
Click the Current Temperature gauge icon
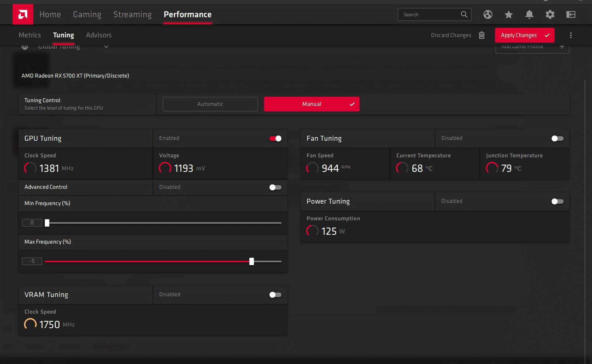(x=402, y=168)
